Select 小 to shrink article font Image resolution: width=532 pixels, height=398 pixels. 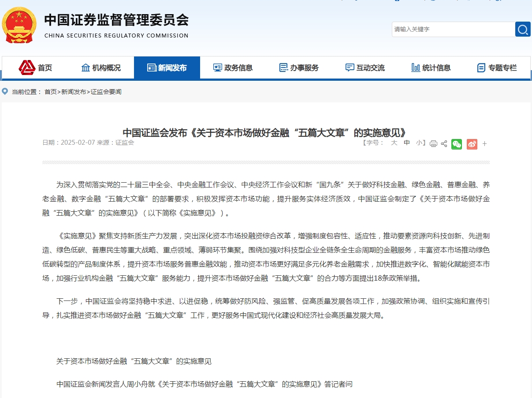418,143
